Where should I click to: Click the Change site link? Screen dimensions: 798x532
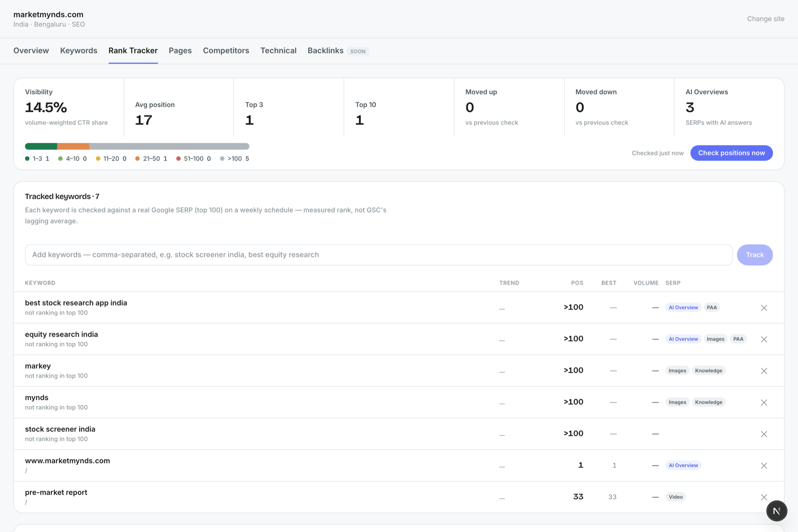point(766,19)
